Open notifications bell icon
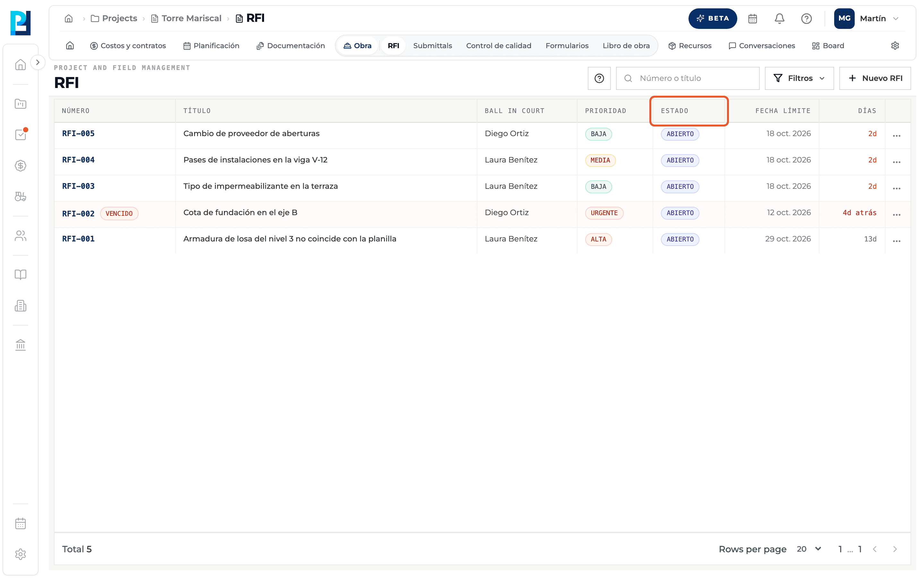This screenshot has width=924, height=578. pos(779,18)
